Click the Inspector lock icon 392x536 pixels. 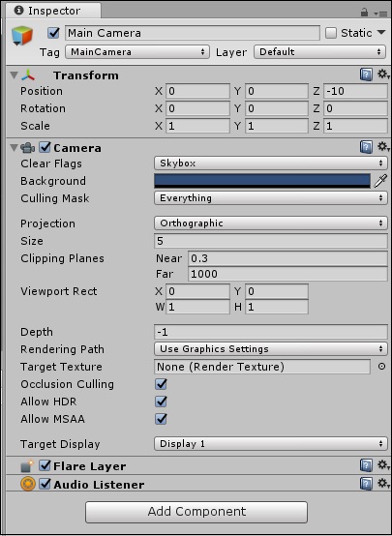point(364,13)
